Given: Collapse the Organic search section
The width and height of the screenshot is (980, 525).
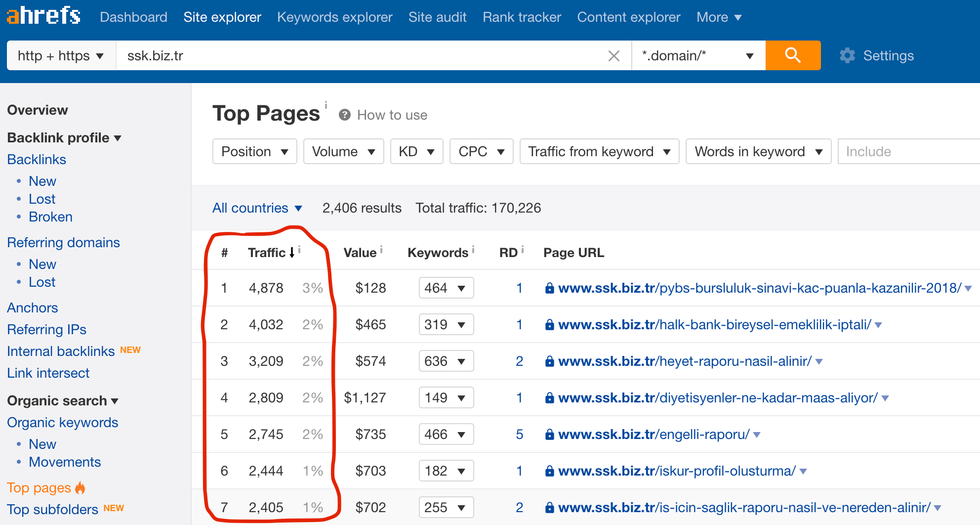Looking at the screenshot, I should 63,400.
